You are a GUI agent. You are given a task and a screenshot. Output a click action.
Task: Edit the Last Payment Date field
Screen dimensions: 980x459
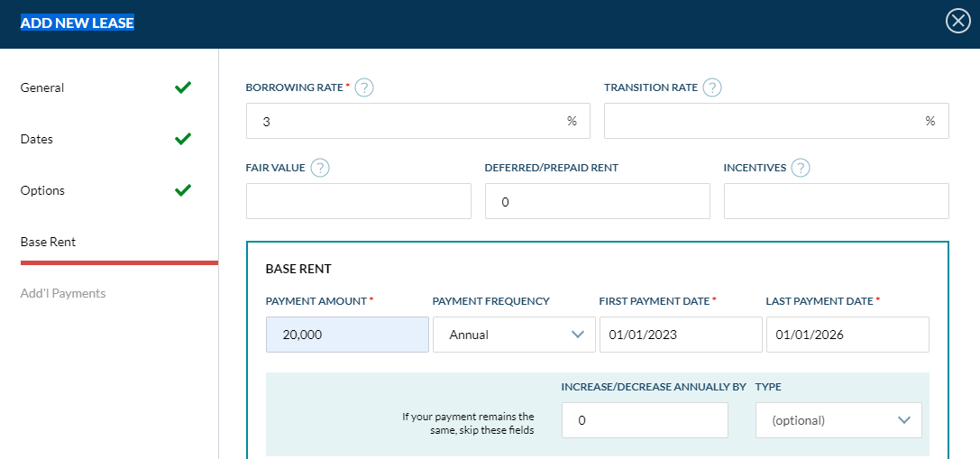(x=847, y=335)
